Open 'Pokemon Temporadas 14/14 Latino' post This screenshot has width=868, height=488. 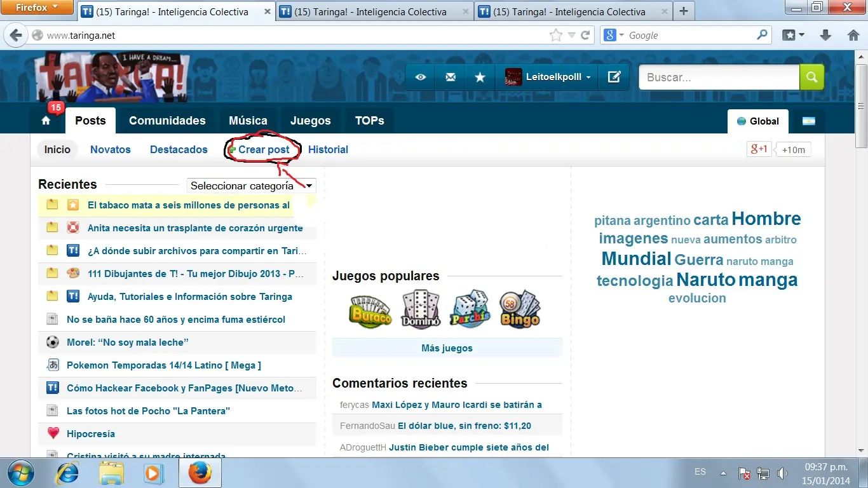coord(164,365)
